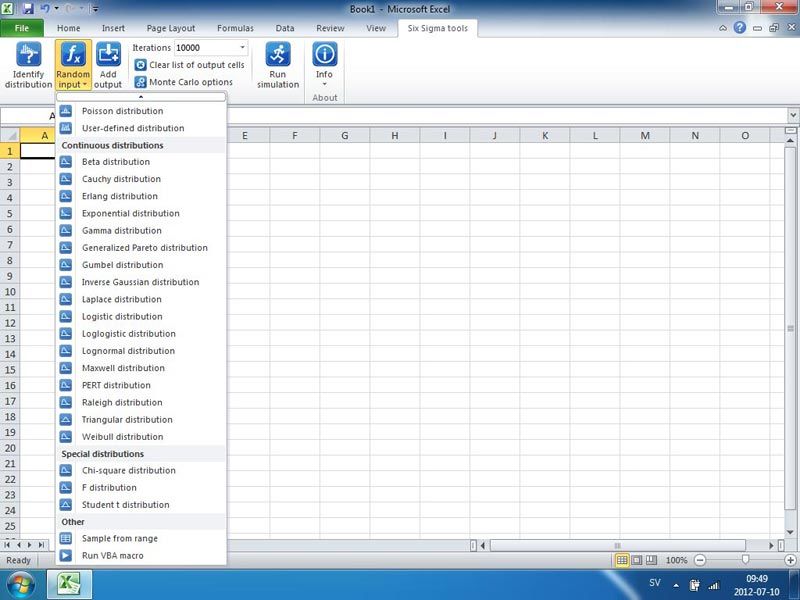Choose F distribution icon
800x600 pixels.
(x=65, y=488)
